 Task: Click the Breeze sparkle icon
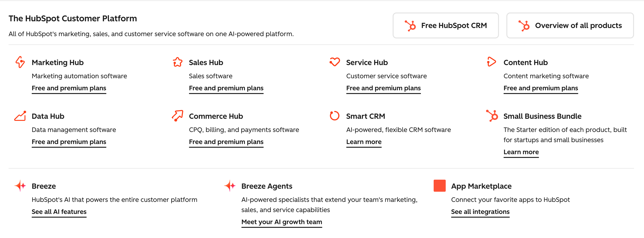click(20, 185)
